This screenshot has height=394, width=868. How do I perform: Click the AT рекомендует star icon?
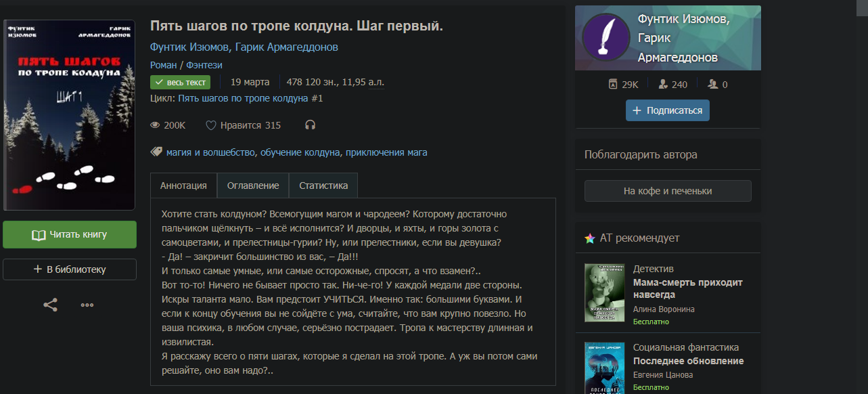click(x=590, y=238)
